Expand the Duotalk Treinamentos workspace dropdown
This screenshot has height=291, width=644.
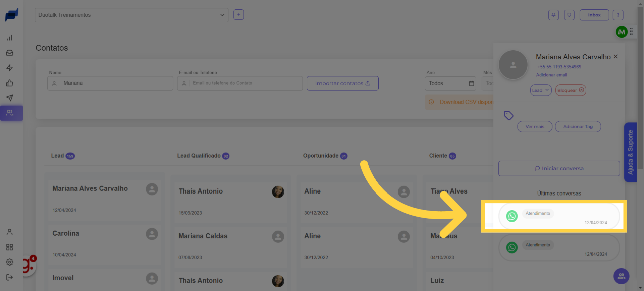pos(131,15)
